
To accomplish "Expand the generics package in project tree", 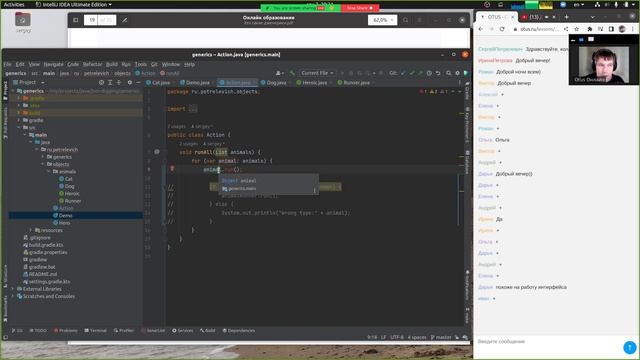I will coord(43,157).
